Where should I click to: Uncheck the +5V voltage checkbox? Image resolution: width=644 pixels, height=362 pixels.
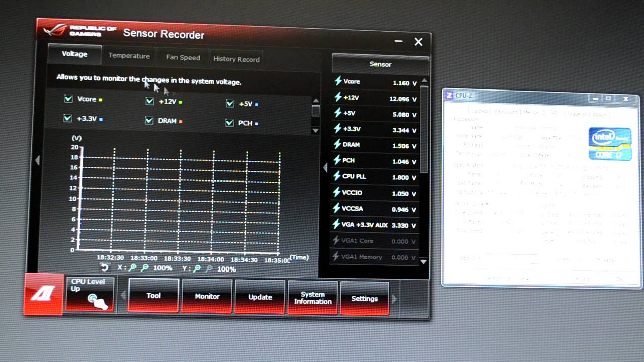pos(230,103)
